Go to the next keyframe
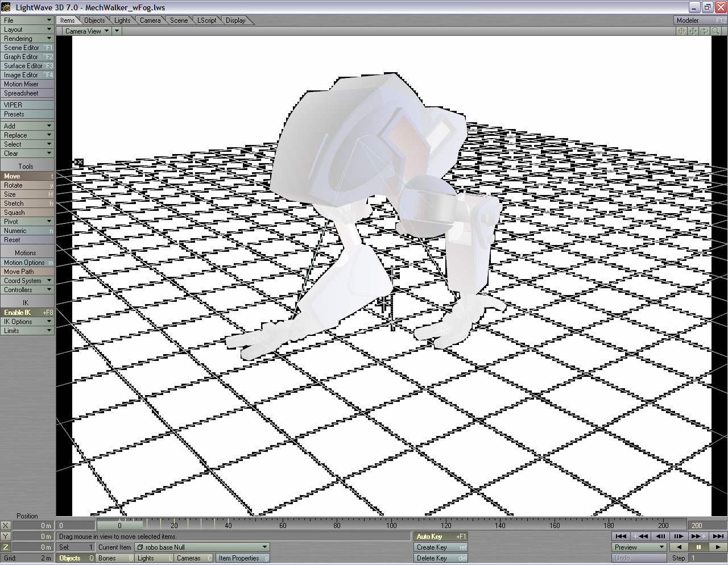The height and width of the screenshot is (565, 728). tap(698, 536)
